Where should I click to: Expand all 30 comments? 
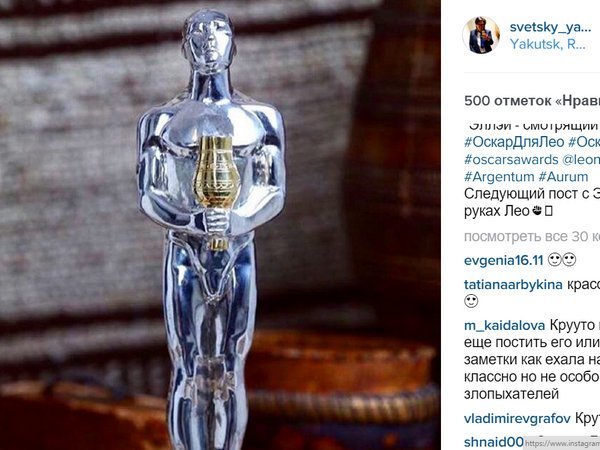coord(532,237)
